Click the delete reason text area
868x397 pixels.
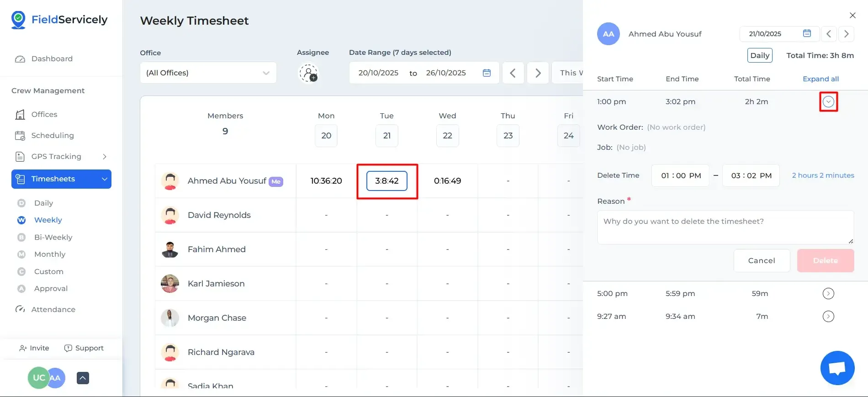click(725, 227)
